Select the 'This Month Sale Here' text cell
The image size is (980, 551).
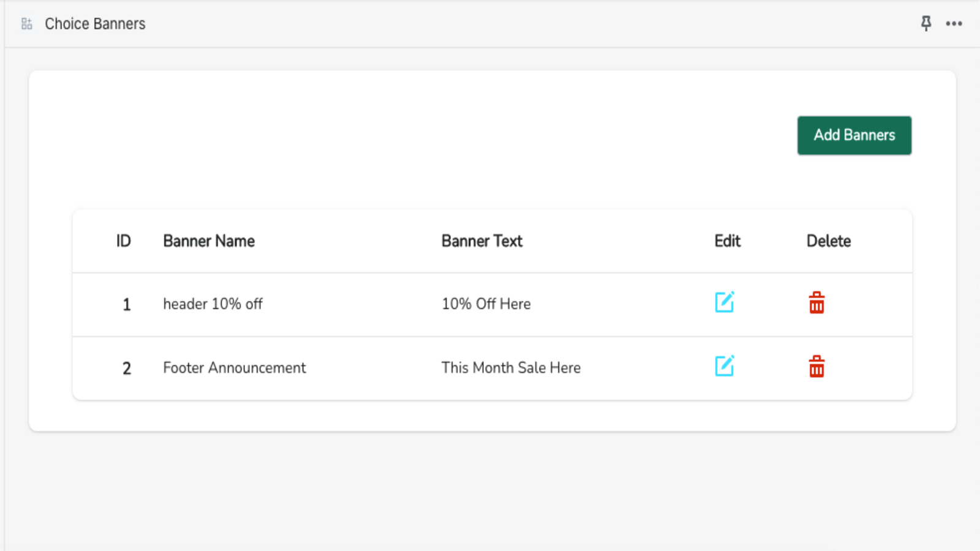coord(511,368)
